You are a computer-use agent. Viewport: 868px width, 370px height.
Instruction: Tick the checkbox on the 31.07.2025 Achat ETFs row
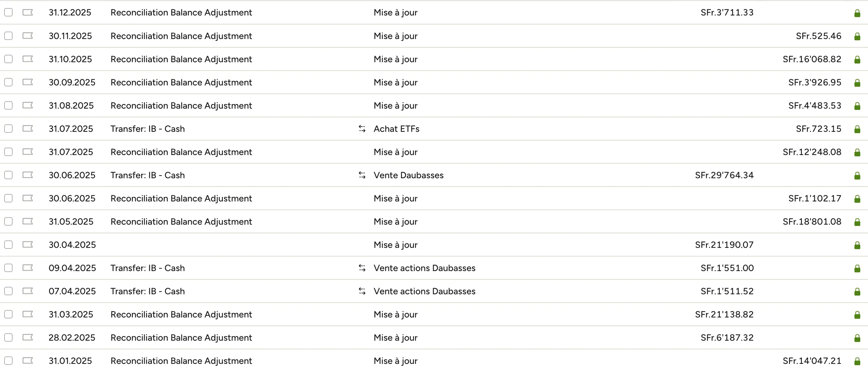[8, 129]
